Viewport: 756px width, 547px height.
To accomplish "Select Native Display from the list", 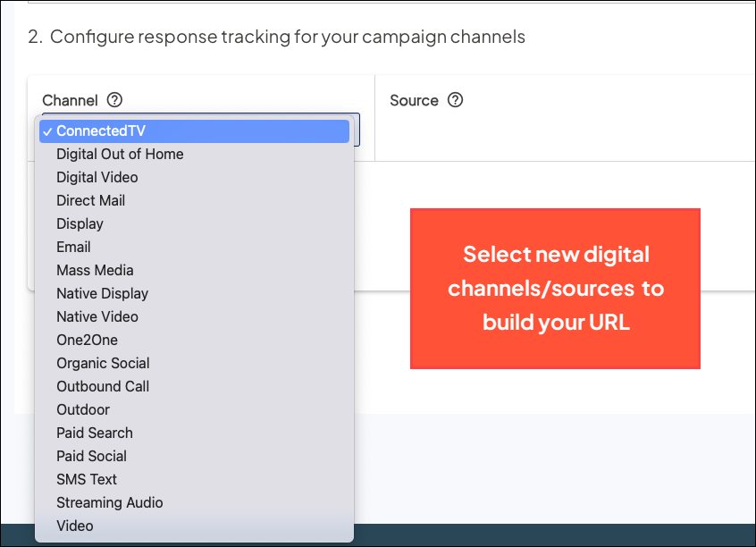I will [x=102, y=294].
